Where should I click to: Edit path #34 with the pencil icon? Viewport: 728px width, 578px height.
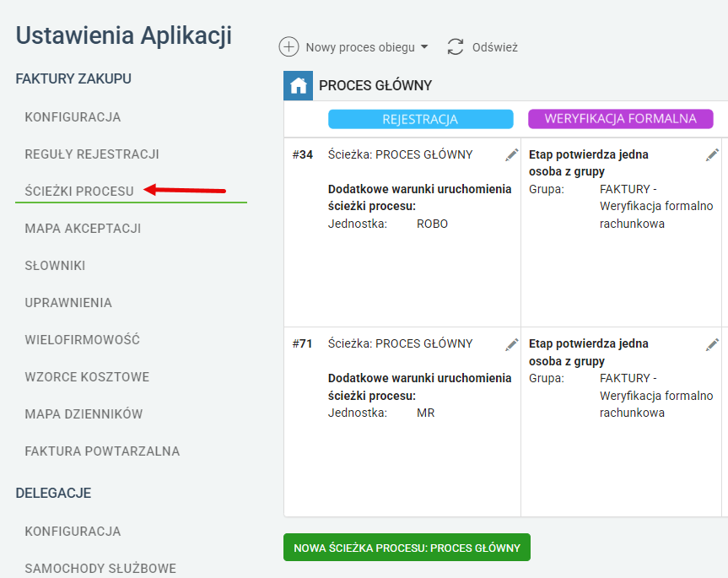pyautogui.click(x=512, y=155)
